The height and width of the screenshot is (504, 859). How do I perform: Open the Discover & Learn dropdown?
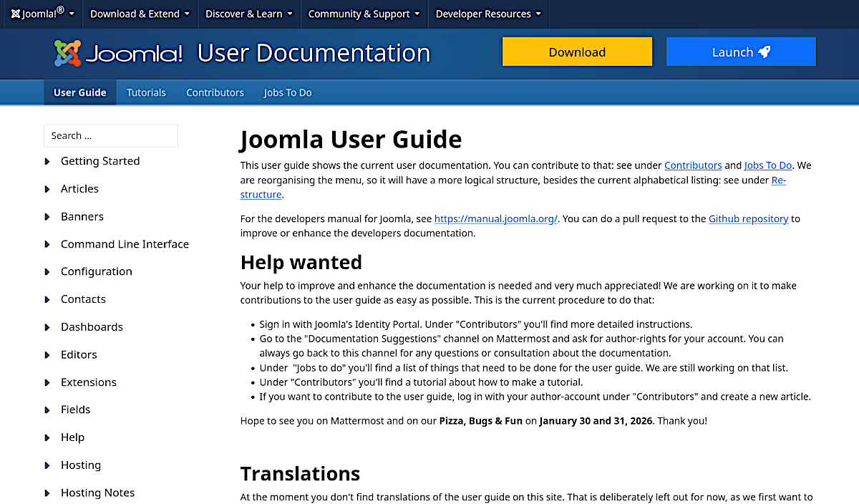tap(248, 14)
